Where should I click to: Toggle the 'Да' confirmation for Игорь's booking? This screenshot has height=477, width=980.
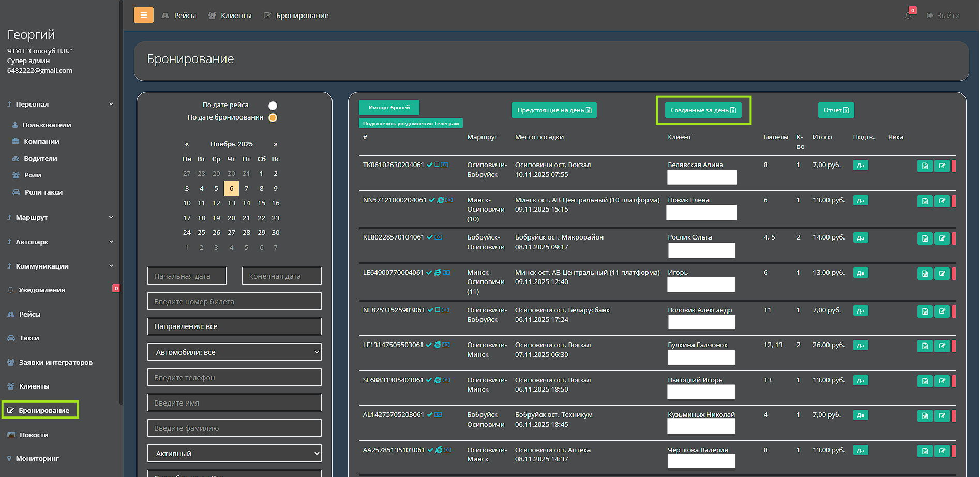click(860, 273)
